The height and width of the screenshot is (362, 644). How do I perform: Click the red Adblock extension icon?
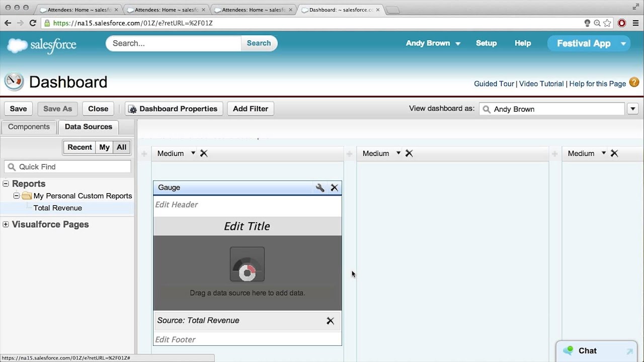[622, 23]
